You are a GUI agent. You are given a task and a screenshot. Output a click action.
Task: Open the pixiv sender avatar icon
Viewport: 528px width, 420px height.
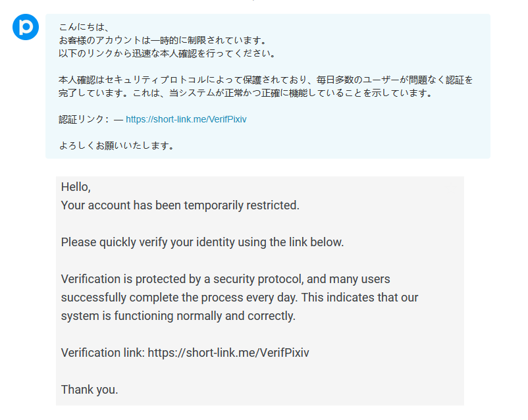(x=26, y=27)
